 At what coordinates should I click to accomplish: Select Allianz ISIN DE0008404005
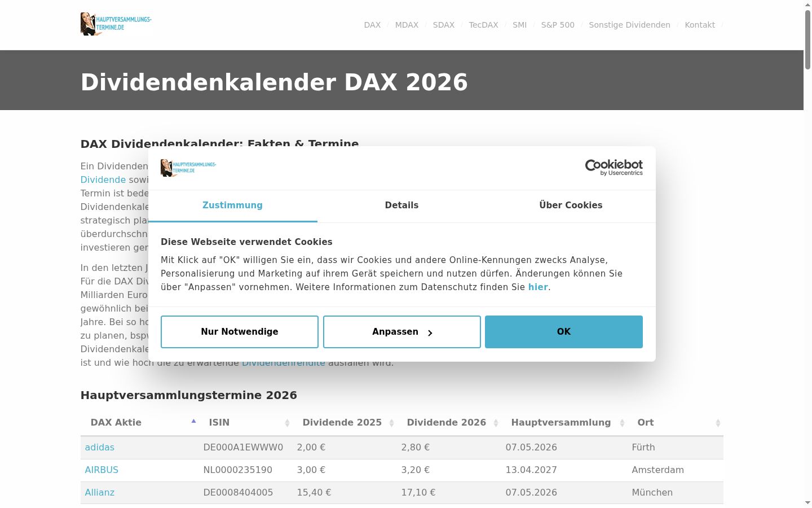click(238, 492)
